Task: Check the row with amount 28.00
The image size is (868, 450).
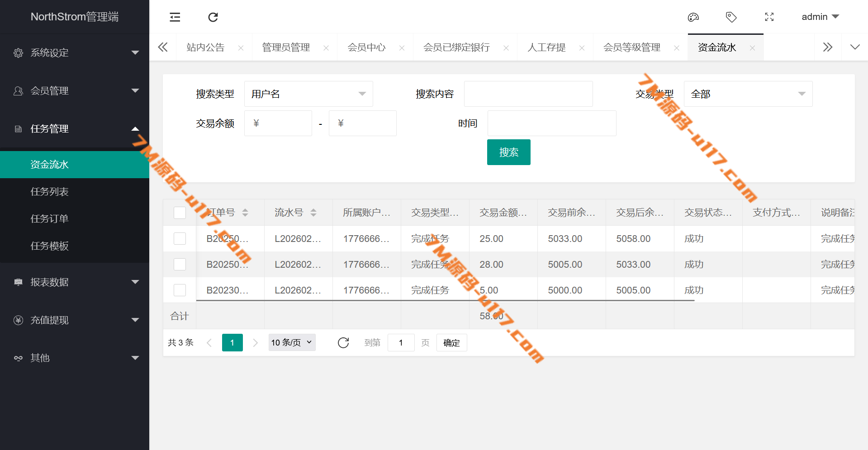Action: coord(180,265)
